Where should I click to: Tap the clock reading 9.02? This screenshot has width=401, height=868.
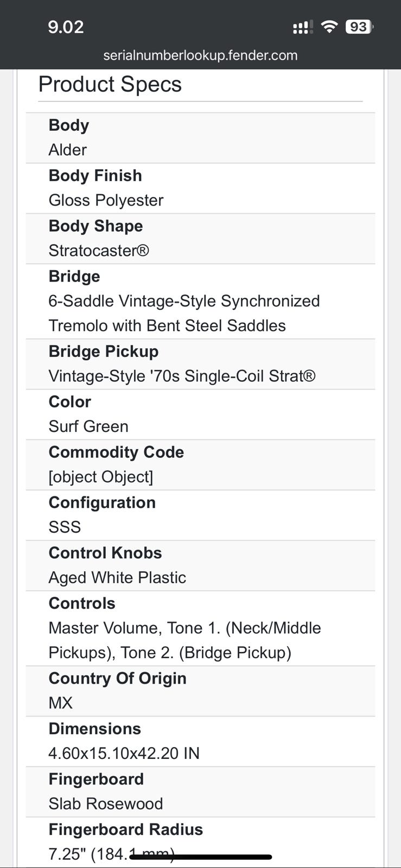pos(66,27)
